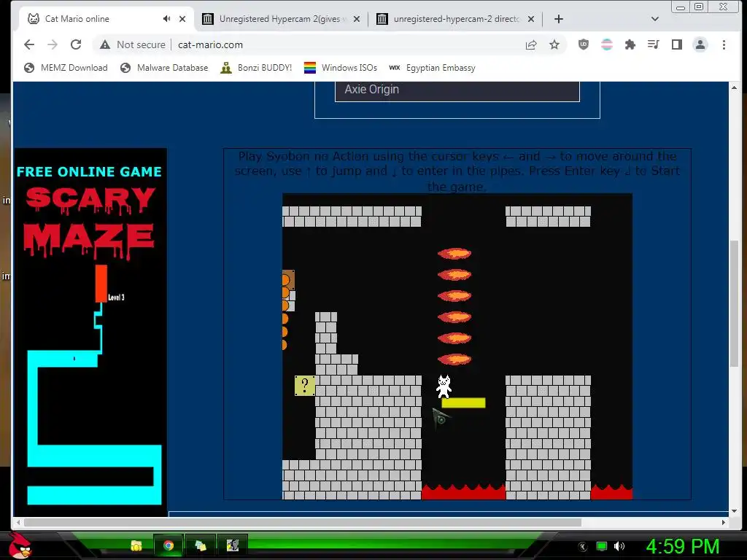Image resolution: width=747 pixels, height=560 pixels.
Task: Close the Unregistered Hypercam 2(gives tab
Action: (x=357, y=19)
